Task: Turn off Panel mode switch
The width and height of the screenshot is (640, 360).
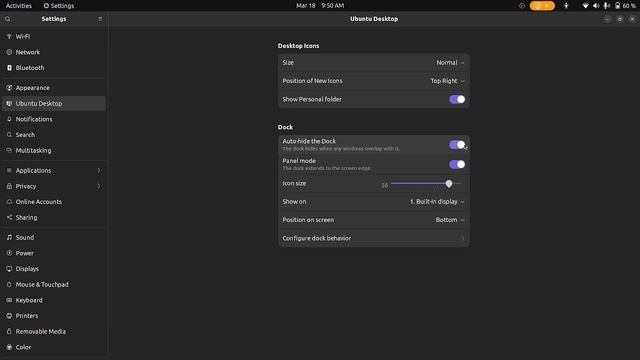Action: click(x=457, y=164)
